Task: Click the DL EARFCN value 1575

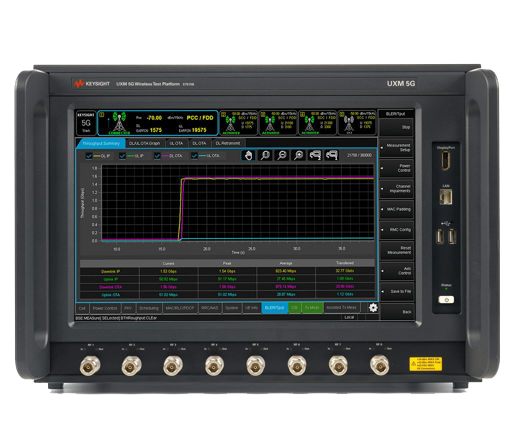Action: [155, 130]
